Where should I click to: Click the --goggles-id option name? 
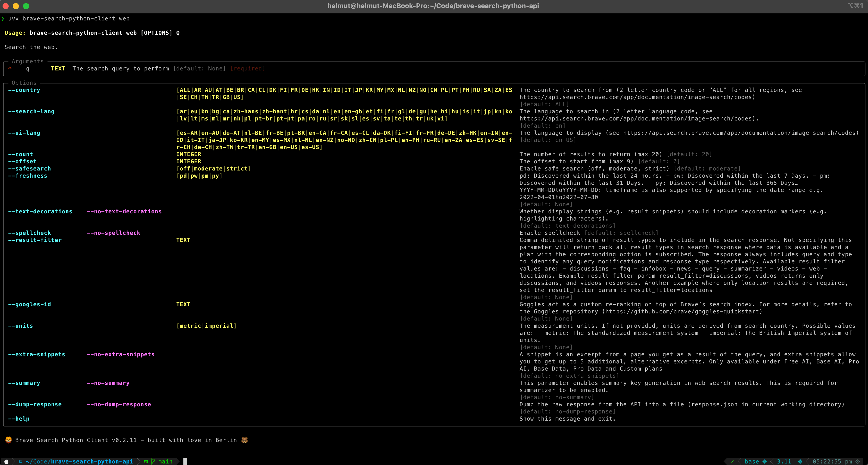click(x=30, y=304)
